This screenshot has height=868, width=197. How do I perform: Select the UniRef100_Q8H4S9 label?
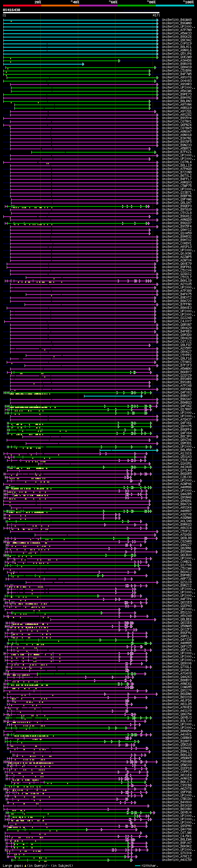pos(177,67)
